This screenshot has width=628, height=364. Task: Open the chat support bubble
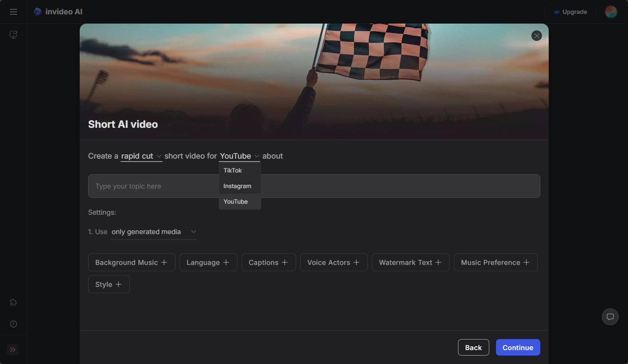pos(610,317)
